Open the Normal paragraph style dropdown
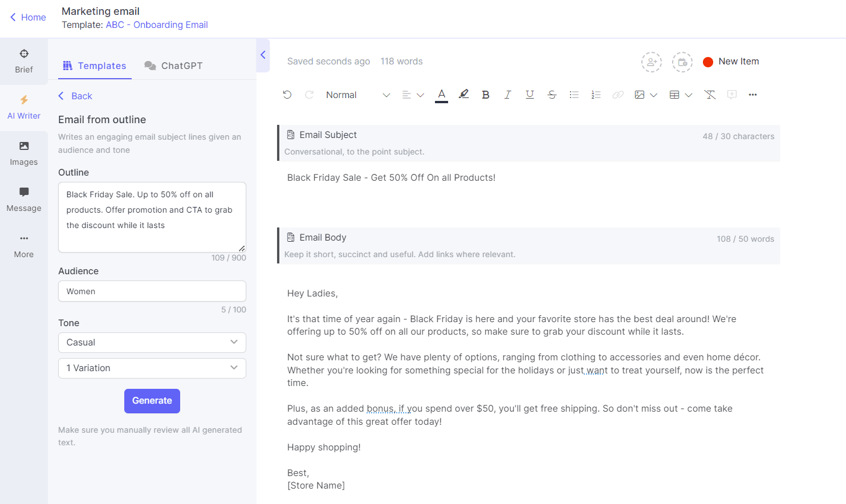This screenshot has width=846, height=504. (358, 95)
